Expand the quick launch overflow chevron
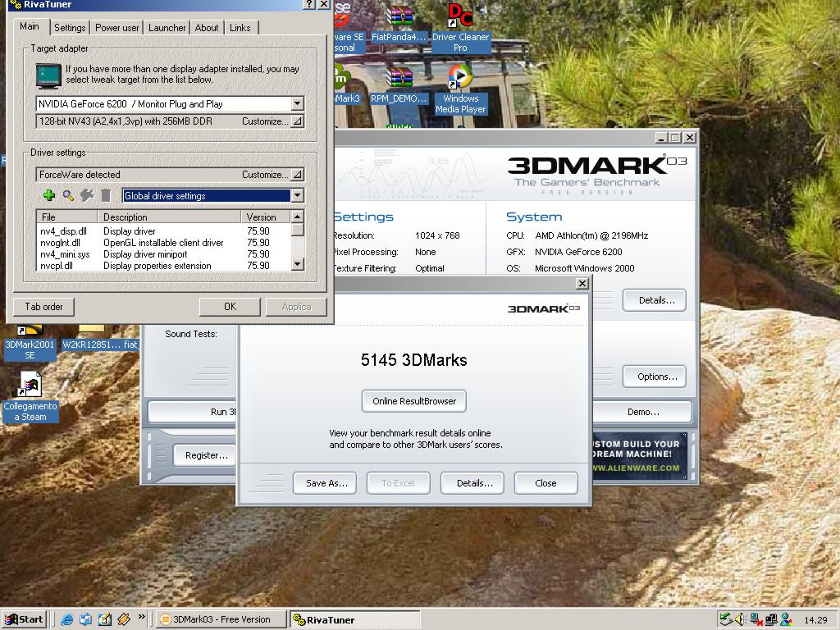This screenshot has height=630, width=840. pyautogui.click(x=141, y=617)
